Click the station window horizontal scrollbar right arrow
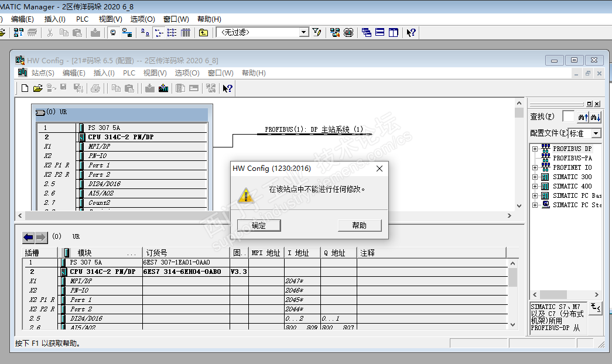 pyautogui.click(x=510, y=216)
